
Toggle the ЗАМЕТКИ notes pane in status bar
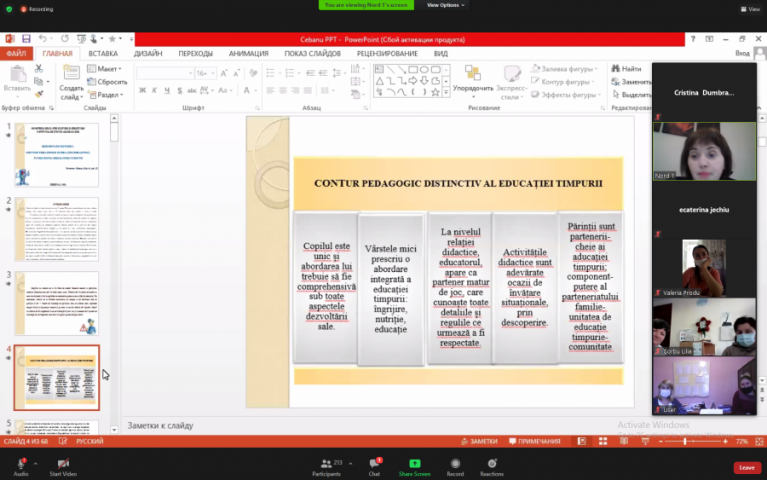(480, 441)
